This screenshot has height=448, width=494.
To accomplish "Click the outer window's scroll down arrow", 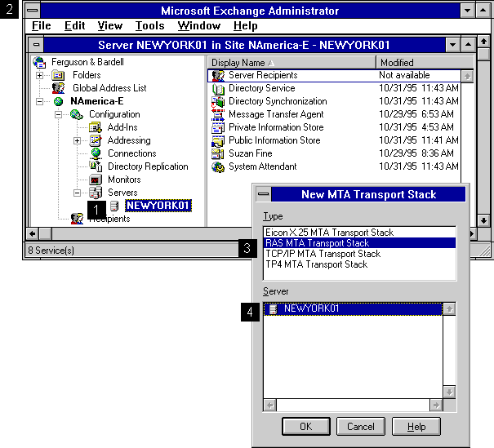I will 483,220.
